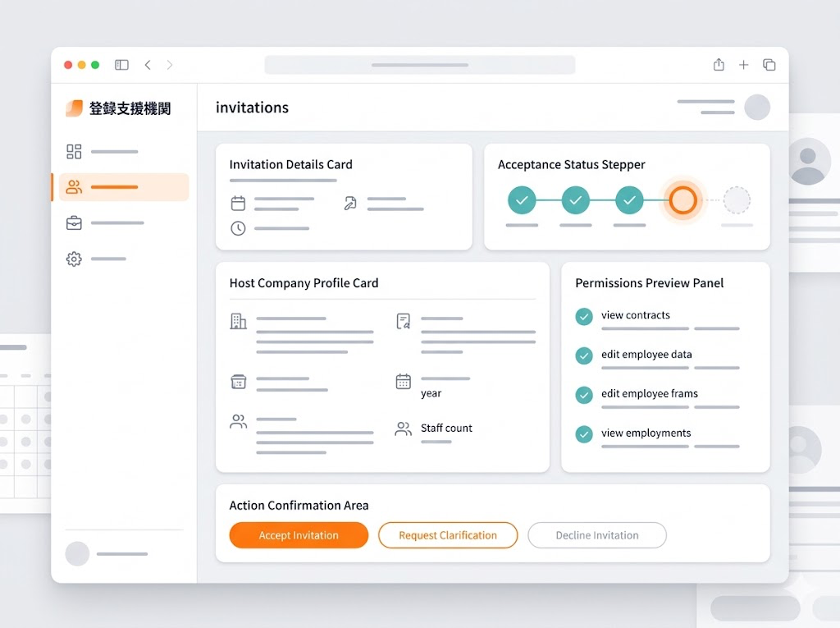Click the Acceptance Status Stepper title

[572, 165]
